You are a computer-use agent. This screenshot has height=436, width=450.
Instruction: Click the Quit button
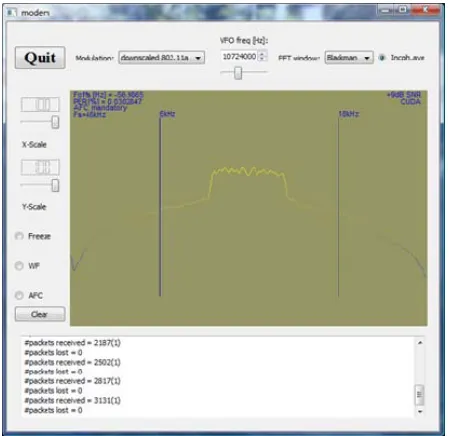[x=40, y=58]
